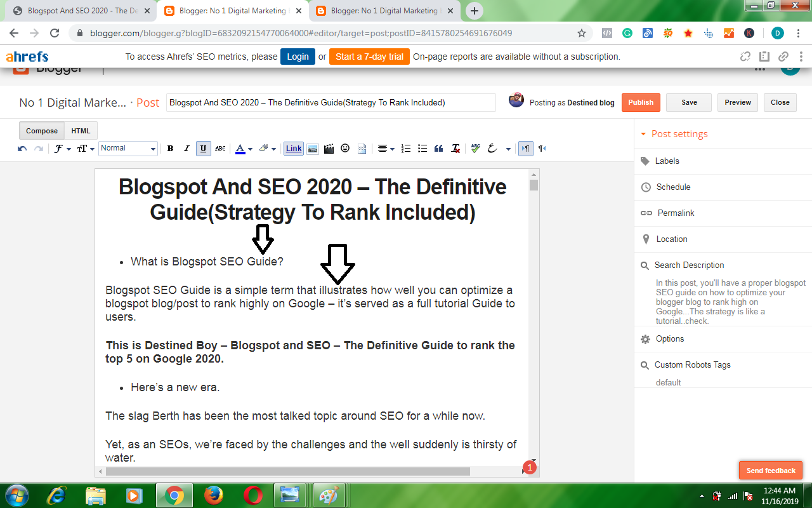Open the text color picker
This screenshot has width=812, height=508.
244,149
